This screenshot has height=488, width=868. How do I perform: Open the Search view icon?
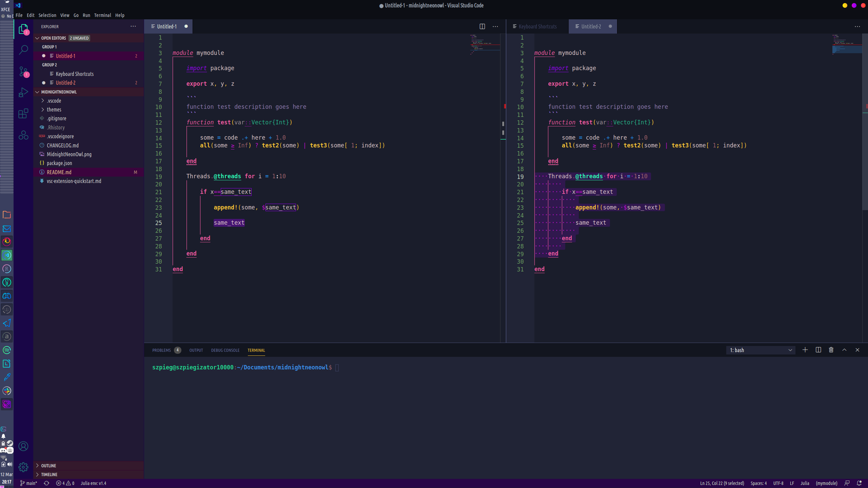pos(23,50)
